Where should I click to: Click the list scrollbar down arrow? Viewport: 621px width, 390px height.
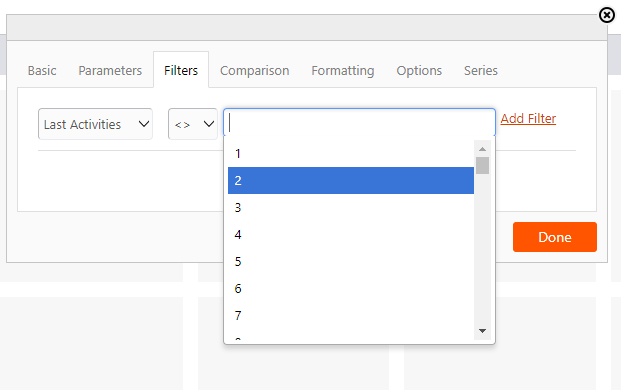[482, 331]
